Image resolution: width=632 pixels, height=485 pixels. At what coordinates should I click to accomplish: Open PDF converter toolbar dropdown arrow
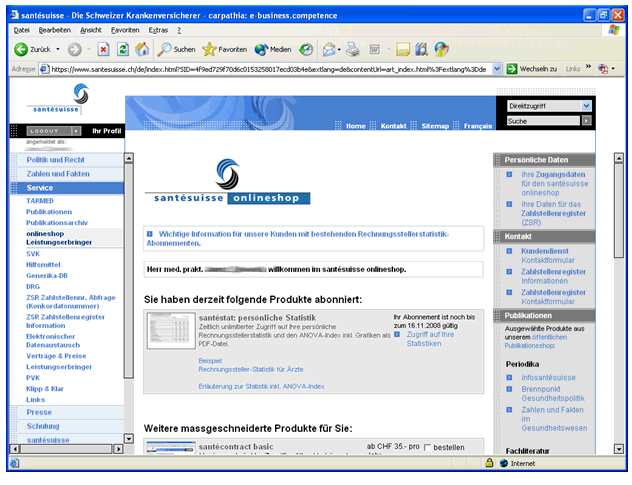coord(613,69)
